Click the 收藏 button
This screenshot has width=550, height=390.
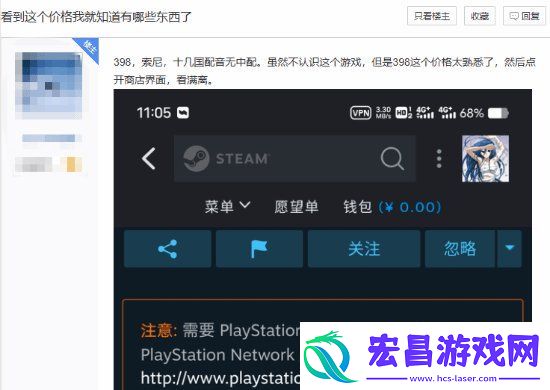point(479,16)
